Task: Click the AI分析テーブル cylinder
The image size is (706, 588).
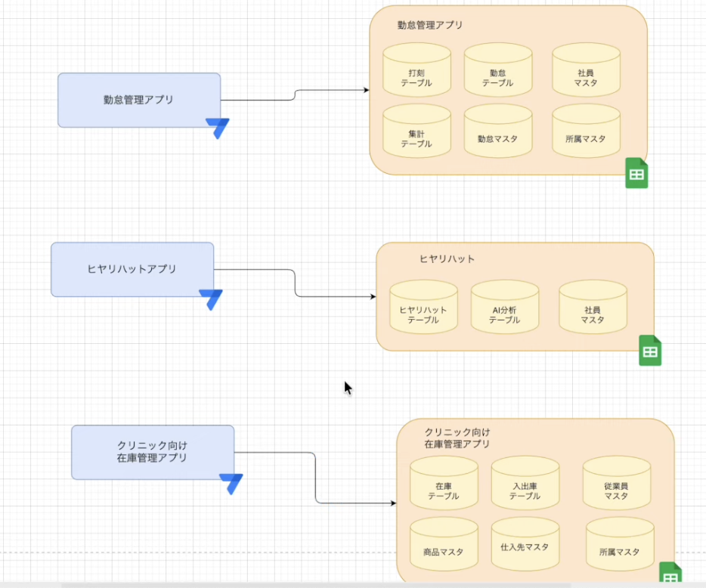Action: pyautogui.click(x=504, y=311)
